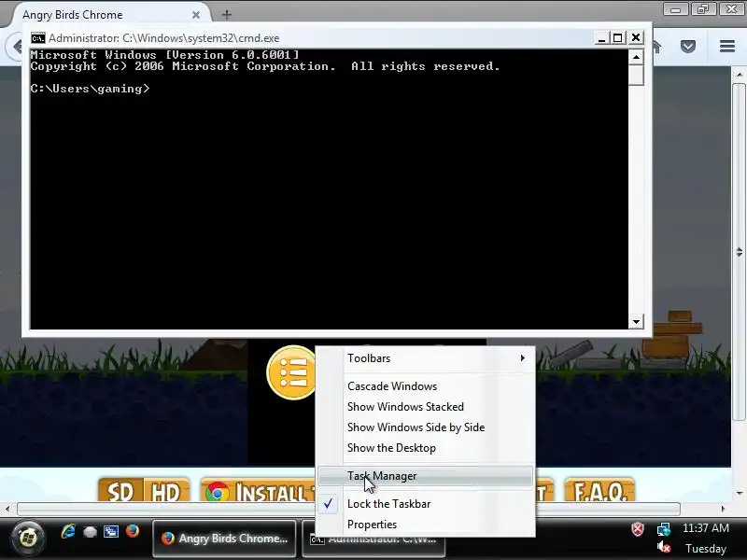Screen dimensions: 747x560
Task: Click the gray Quick Launch icon after Internet Explorer
Action: point(90,532)
